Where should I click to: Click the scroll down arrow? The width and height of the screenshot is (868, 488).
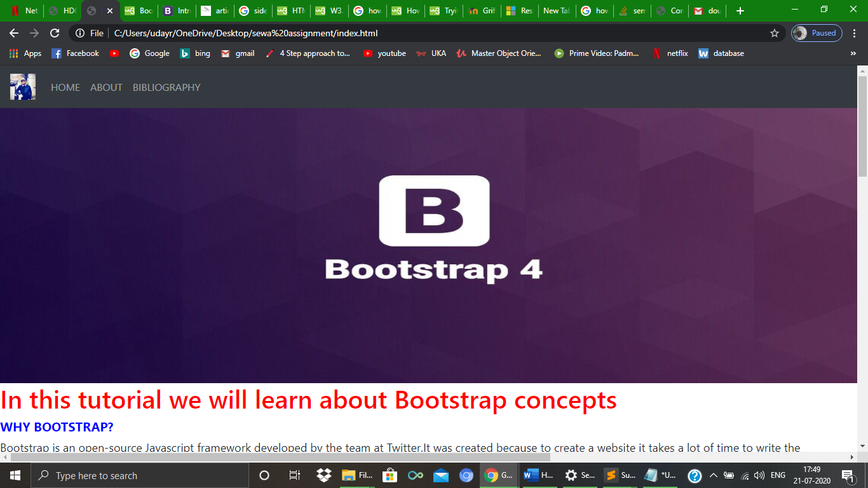coord(863,446)
